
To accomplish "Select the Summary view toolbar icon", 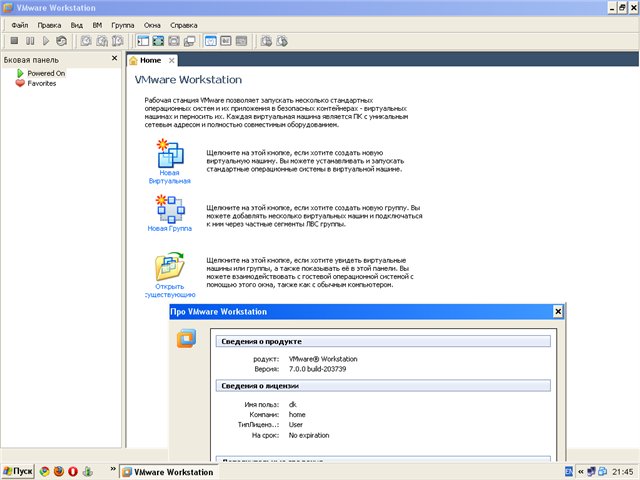I will coord(211,41).
